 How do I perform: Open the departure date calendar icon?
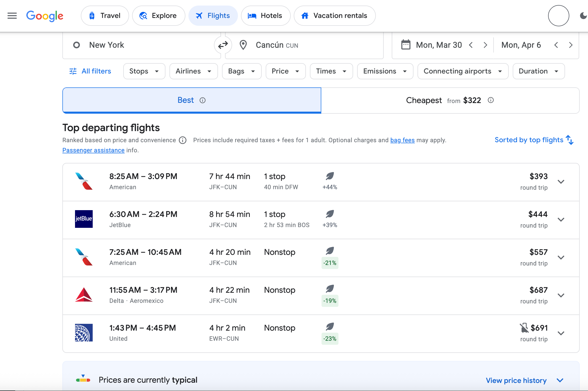405,45
